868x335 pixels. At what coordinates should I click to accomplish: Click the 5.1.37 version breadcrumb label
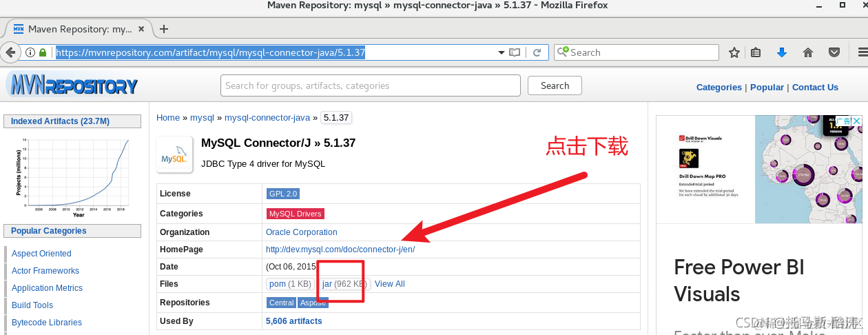point(337,118)
